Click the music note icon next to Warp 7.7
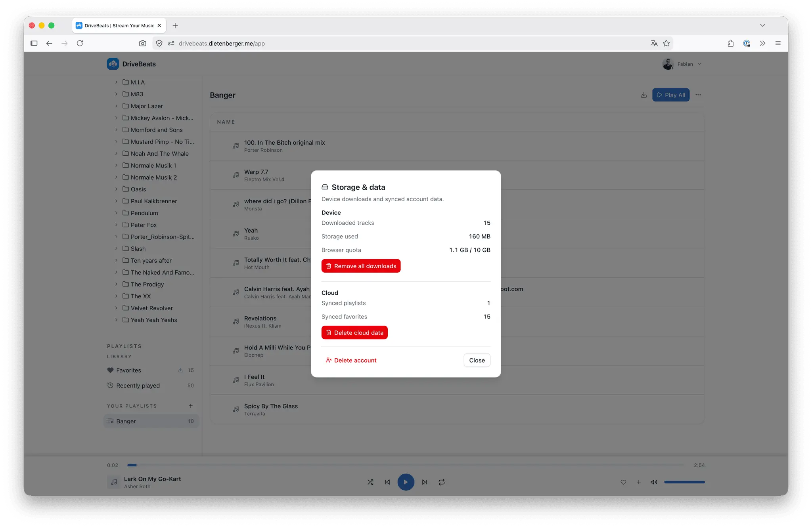Image resolution: width=812 pixels, height=527 pixels. point(236,175)
